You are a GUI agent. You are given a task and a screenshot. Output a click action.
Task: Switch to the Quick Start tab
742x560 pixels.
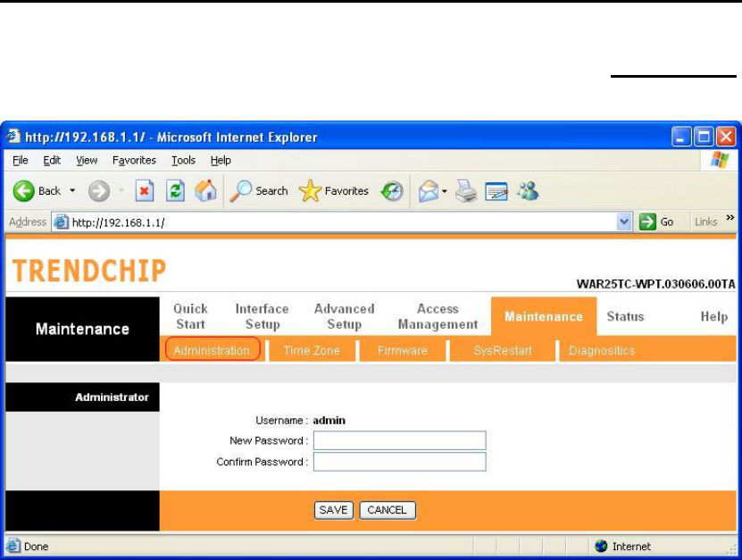coord(191,316)
